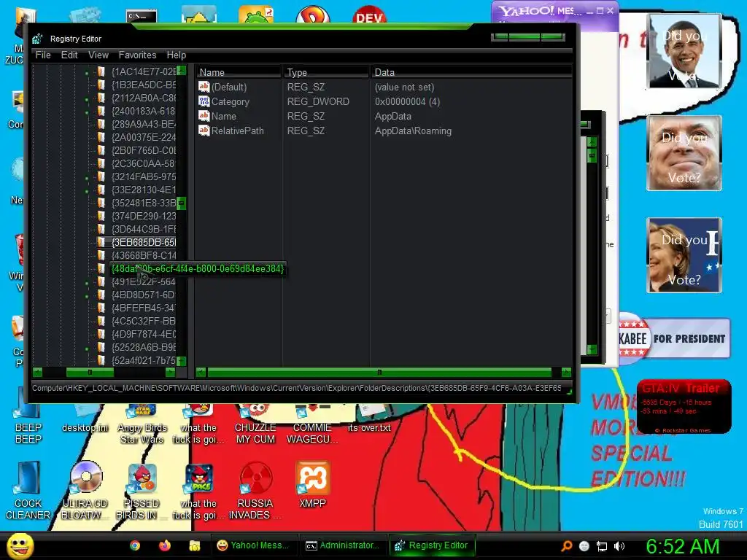Click the key tree's horizontal scrollbar thumb
This screenshot has width=747, height=560.
tap(90, 372)
